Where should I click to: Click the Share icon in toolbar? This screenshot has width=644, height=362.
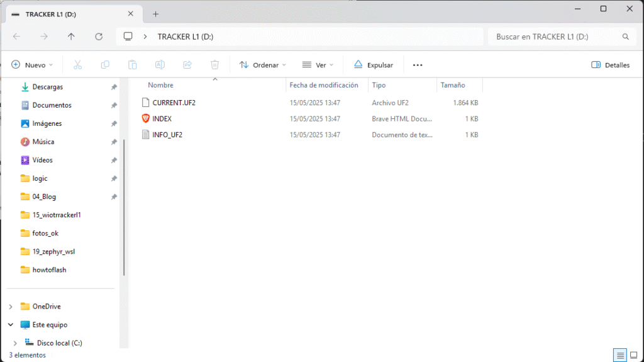pyautogui.click(x=187, y=65)
